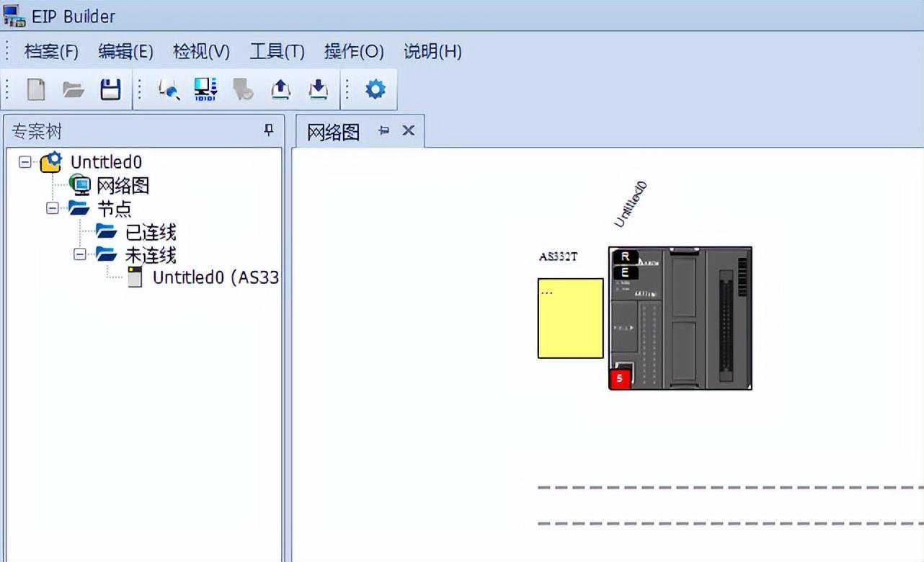Viewport: 924px width, 562px height.
Task: Select 网络图 in the project tree
Action: (x=123, y=186)
